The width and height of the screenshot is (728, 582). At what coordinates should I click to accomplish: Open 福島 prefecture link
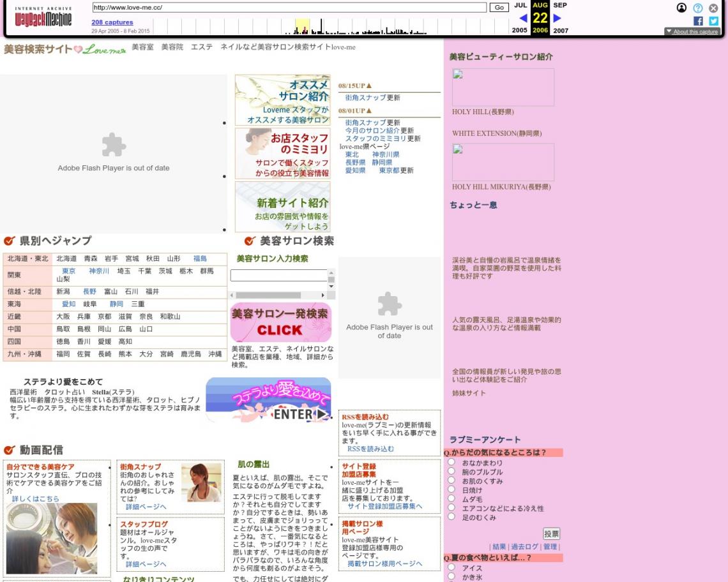click(200, 258)
